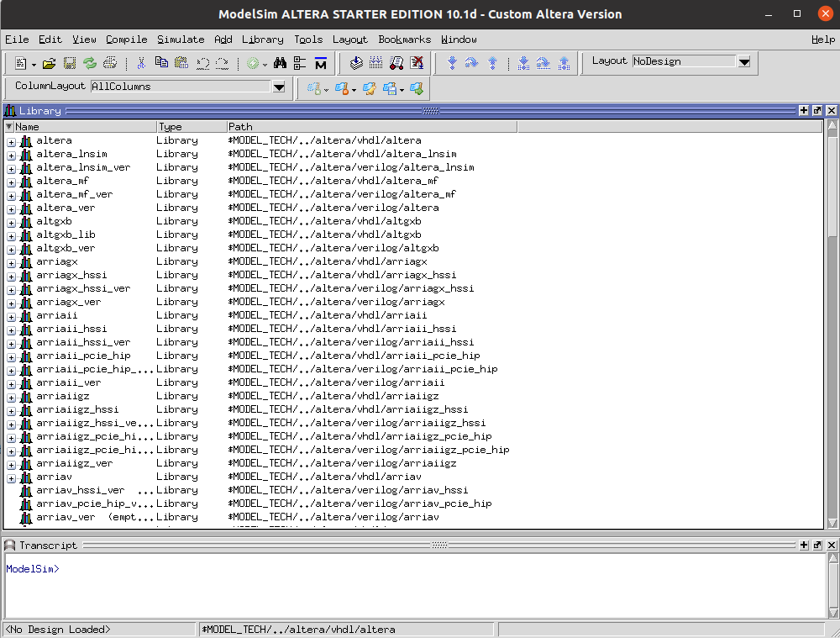Click the bookmark icon with orange pencil

369,88
